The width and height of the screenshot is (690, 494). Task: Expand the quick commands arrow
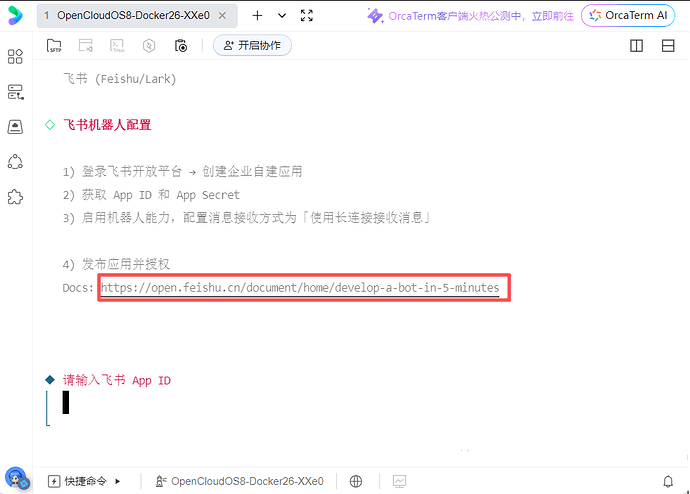pyautogui.click(x=117, y=481)
